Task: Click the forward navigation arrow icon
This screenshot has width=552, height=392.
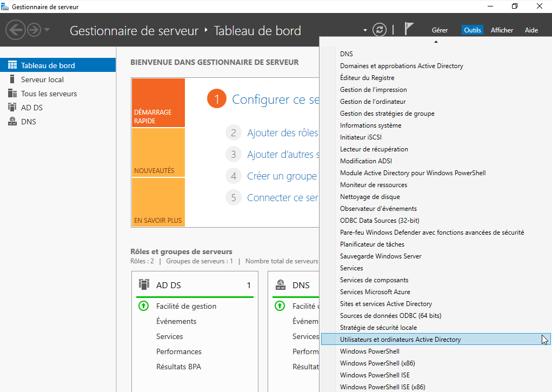Action: tap(34, 30)
